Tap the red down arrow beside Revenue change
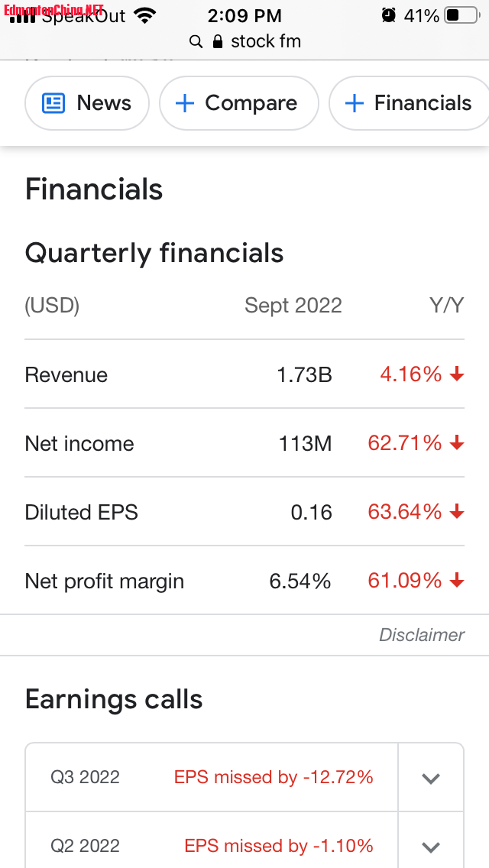 pos(457,374)
